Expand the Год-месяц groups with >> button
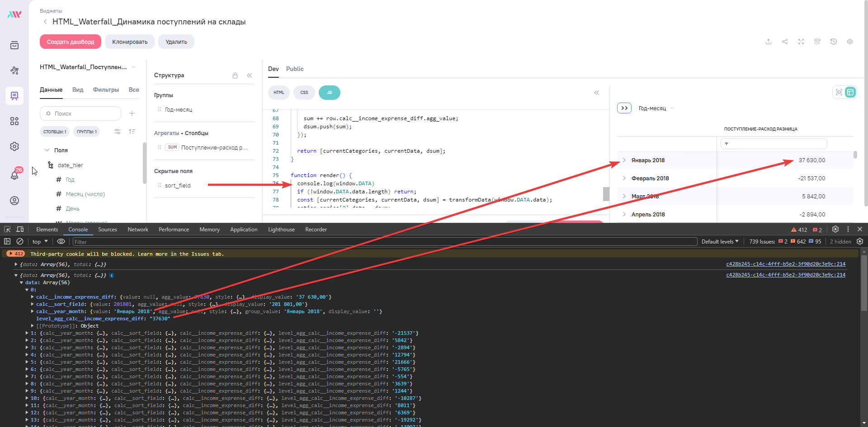The width and height of the screenshot is (868, 427). point(624,108)
